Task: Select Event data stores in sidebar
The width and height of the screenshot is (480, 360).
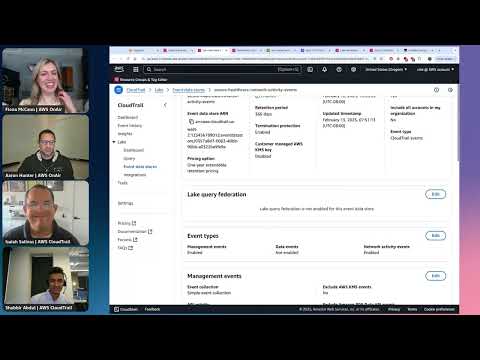Action: [x=140, y=167]
